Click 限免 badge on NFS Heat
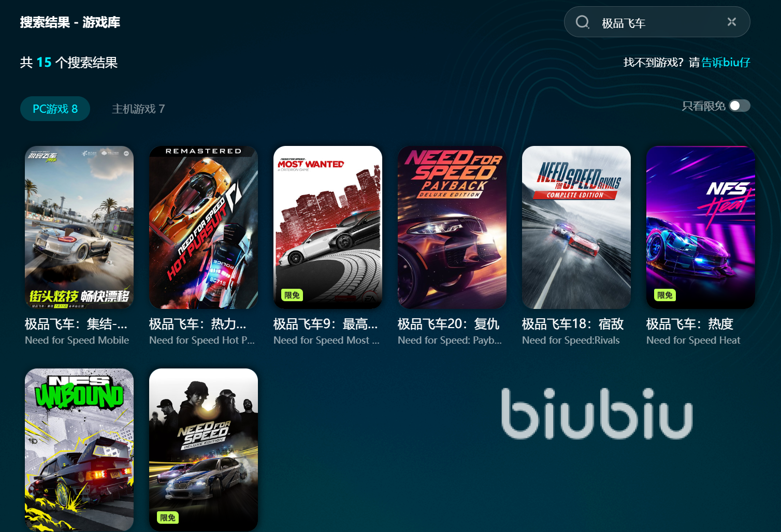The width and height of the screenshot is (781, 532). (664, 295)
